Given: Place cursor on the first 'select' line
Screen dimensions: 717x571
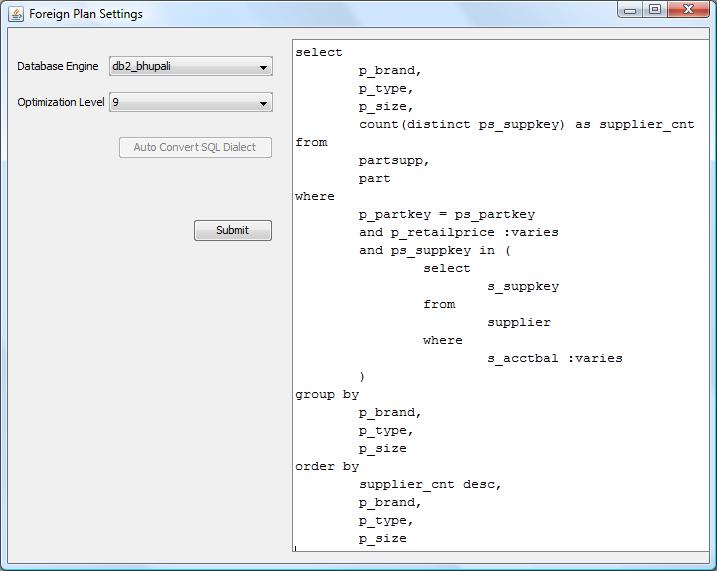Looking at the screenshot, I should click(x=319, y=52).
